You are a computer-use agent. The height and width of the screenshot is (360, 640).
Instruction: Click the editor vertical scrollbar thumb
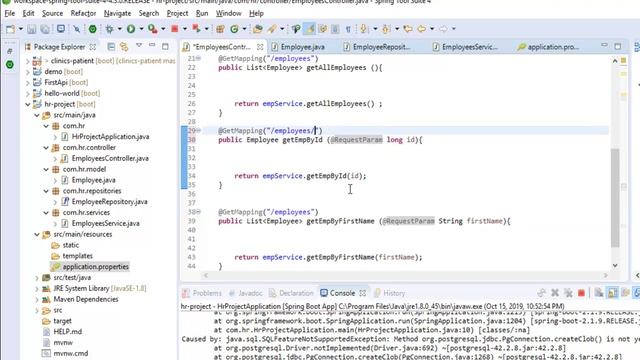pyautogui.click(x=615, y=197)
